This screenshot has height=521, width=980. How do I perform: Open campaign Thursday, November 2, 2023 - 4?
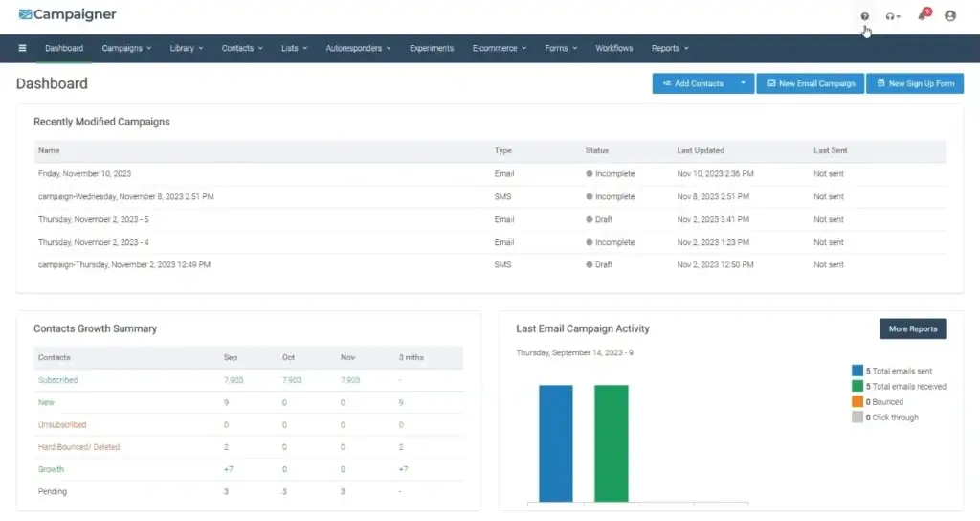pos(93,242)
